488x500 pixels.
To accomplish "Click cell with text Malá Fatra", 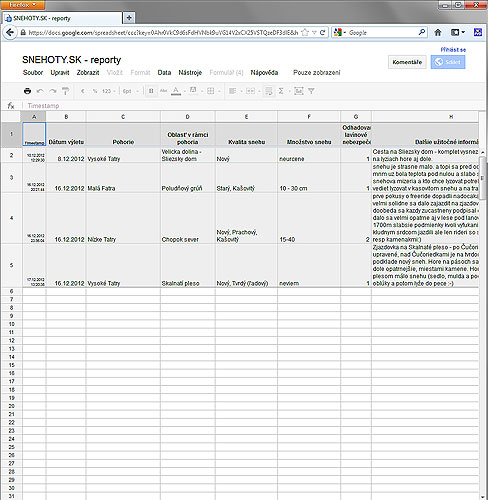I will pyautogui.click(x=123, y=177).
